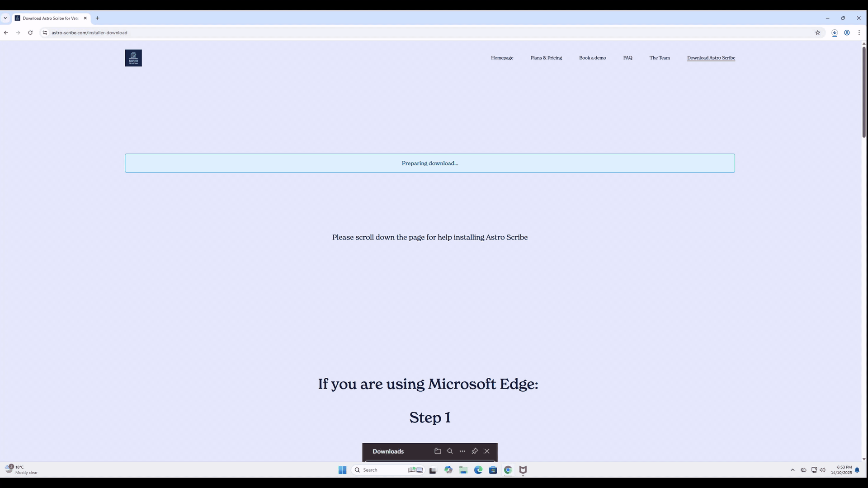Open the tab search dropdown chevron

[5, 18]
